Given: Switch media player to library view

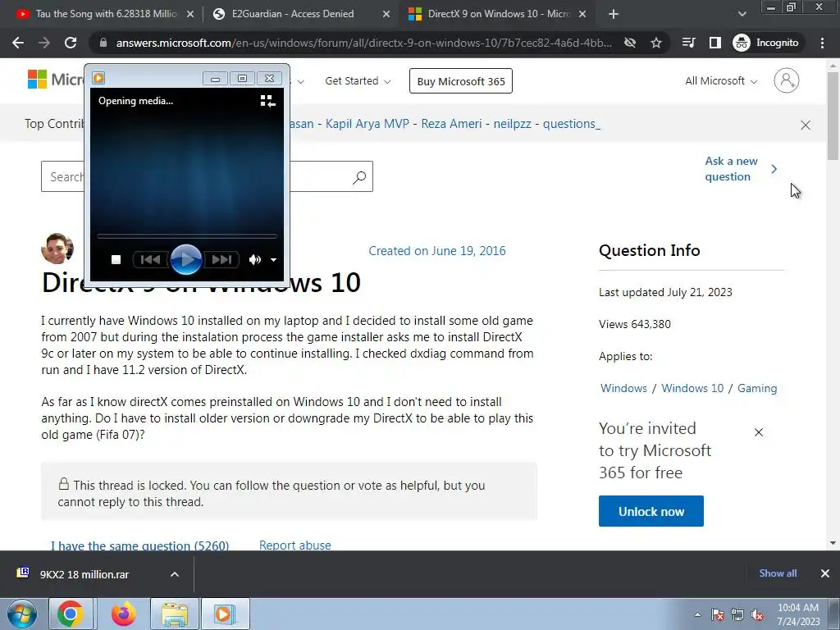Looking at the screenshot, I should [x=267, y=101].
